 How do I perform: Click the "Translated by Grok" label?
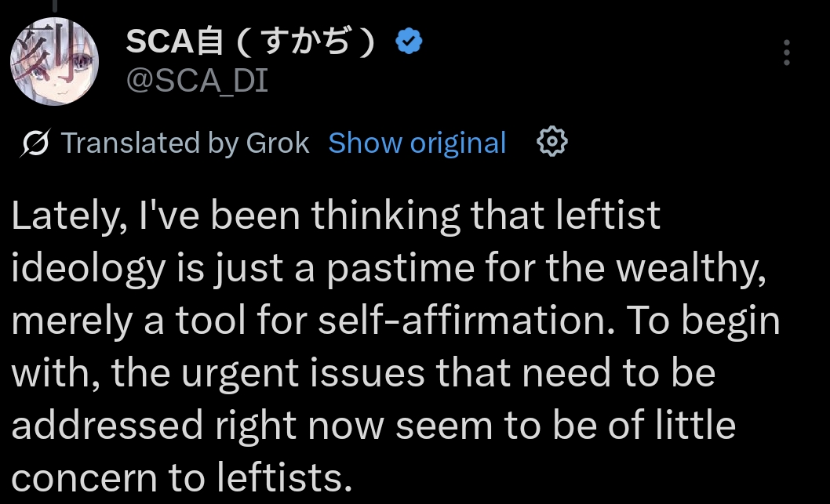[185, 143]
